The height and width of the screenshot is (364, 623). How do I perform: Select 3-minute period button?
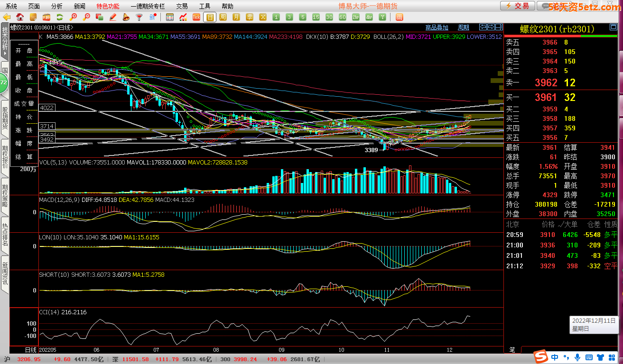coord(289,17)
